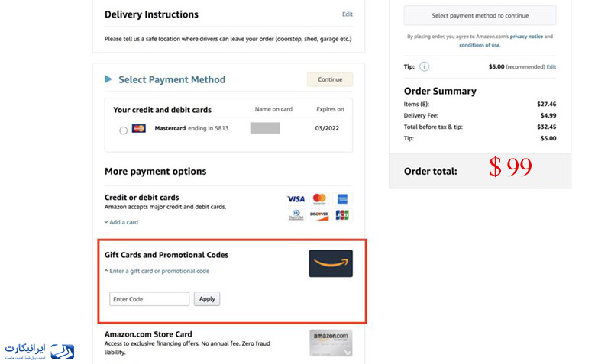Edit the Delivery Instructions
The image size is (611, 364).
(x=348, y=14)
